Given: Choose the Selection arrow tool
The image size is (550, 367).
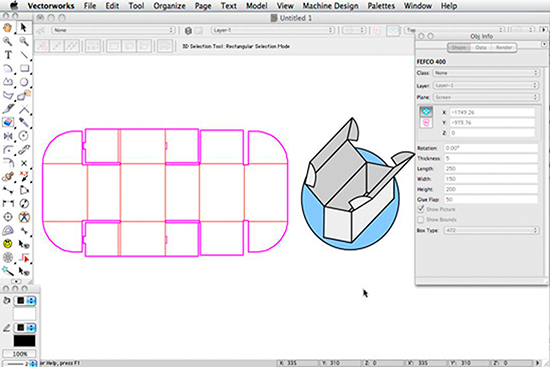Looking at the screenshot, I should click(x=24, y=27).
